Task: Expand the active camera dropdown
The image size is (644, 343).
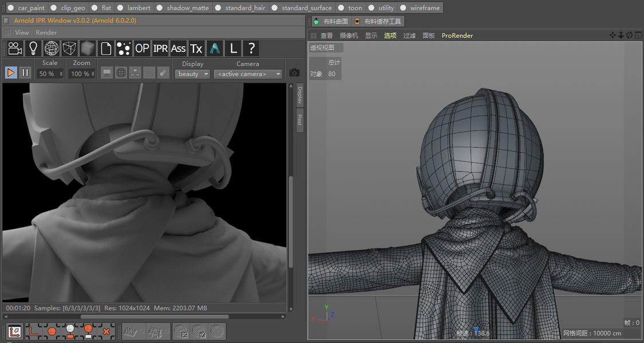Action: (x=248, y=74)
